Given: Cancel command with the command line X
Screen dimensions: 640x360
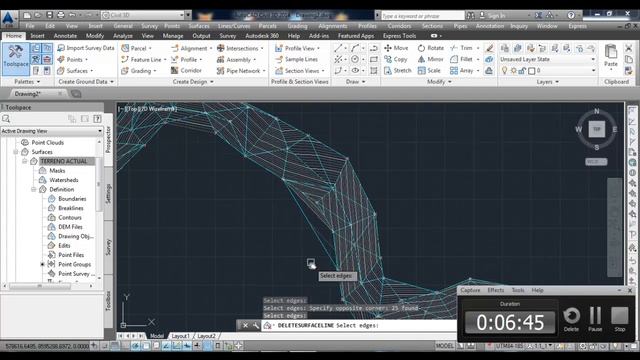Looking at the screenshot, I should pyautogui.click(x=245, y=325).
